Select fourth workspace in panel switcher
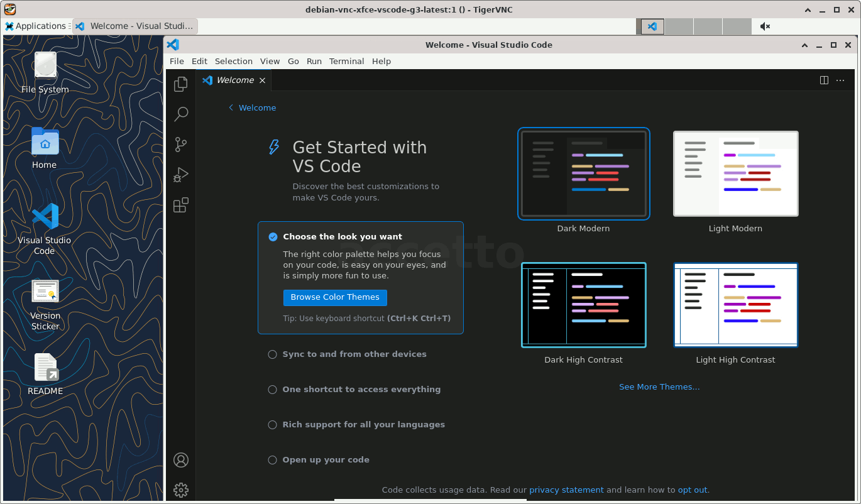The image size is (861, 504). 737,26
